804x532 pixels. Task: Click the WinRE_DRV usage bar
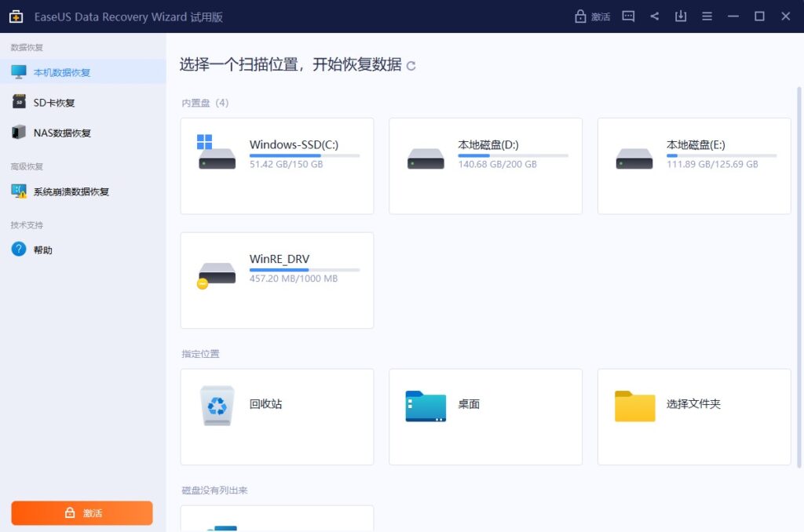[x=305, y=270]
